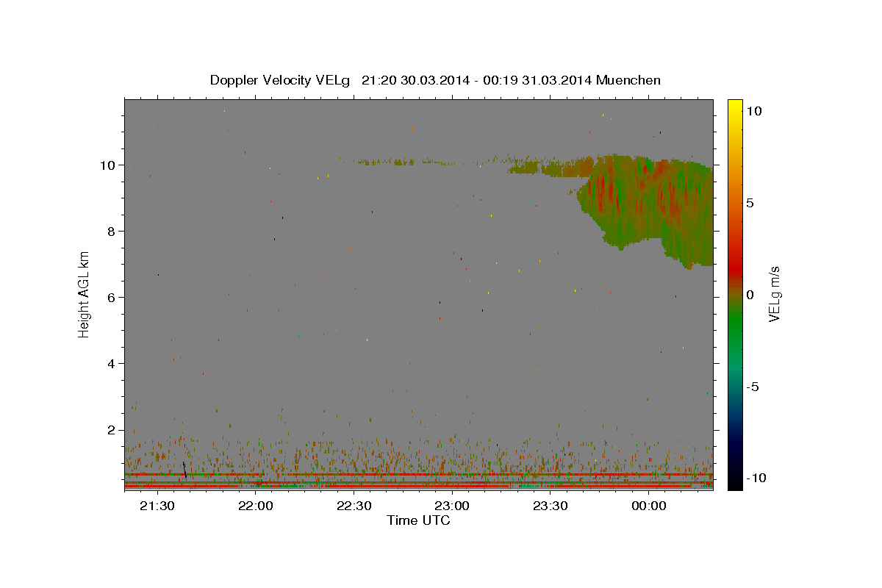Click the 'VELg m/s' colorbar label
This screenshot has height=588, width=882.
click(774, 294)
